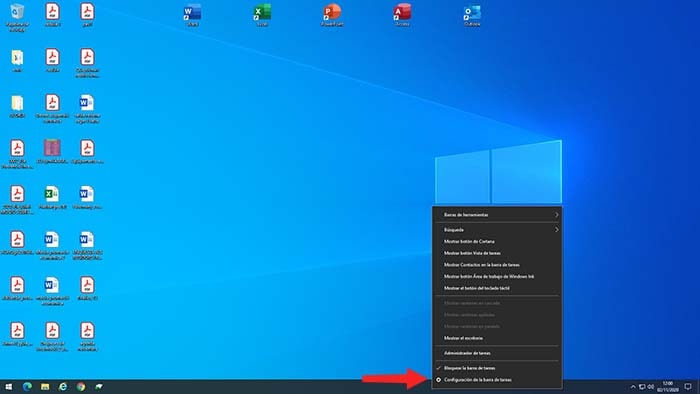The image size is (700, 394).
Task: Launch the Excel shortcut at top of desktop
Action: (262, 15)
